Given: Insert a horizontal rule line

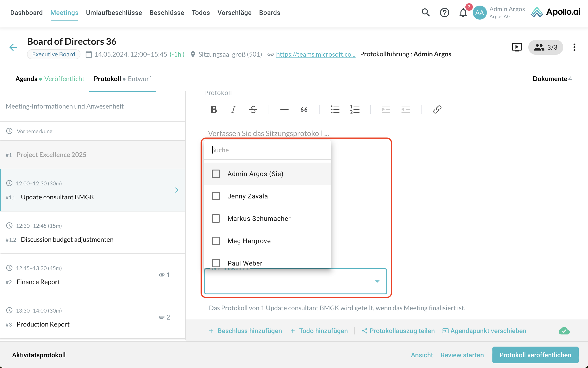Looking at the screenshot, I should click(x=284, y=109).
